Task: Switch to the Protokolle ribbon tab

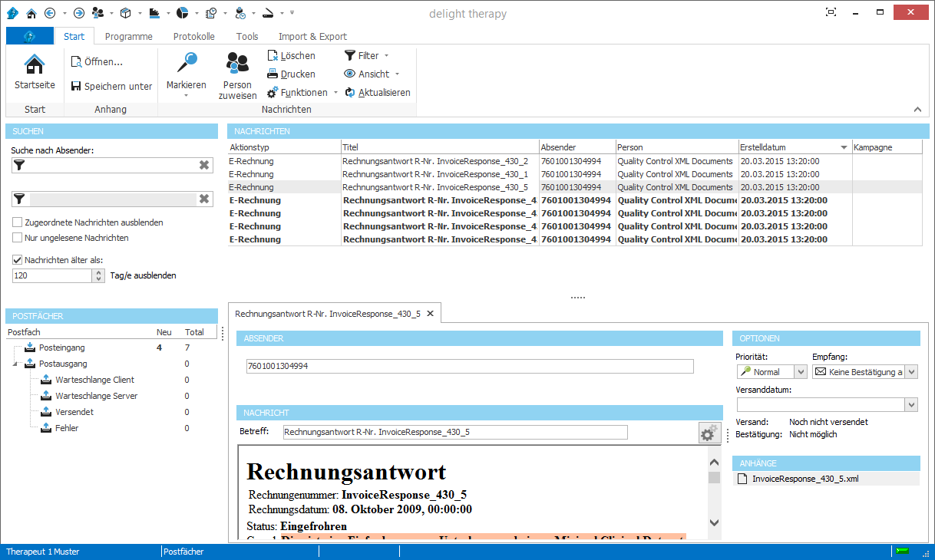Action: pyautogui.click(x=193, y=36)
